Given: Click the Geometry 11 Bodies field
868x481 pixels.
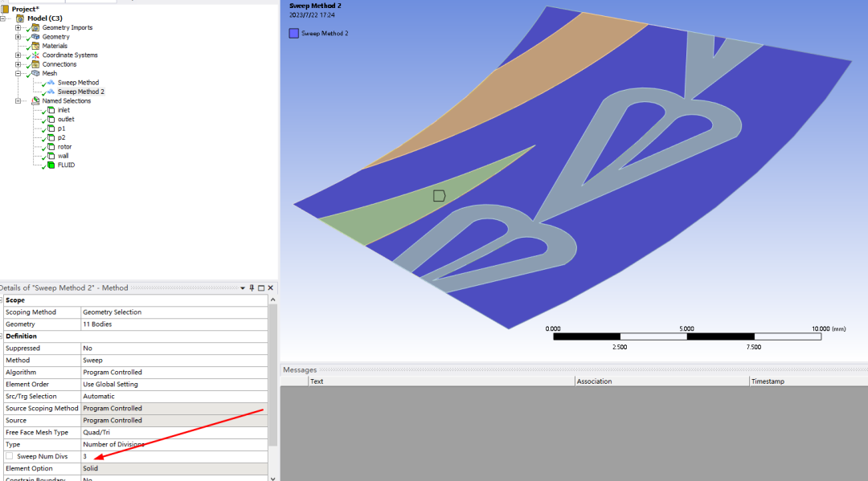Looking at the screenshot, I should pos(174,324).
